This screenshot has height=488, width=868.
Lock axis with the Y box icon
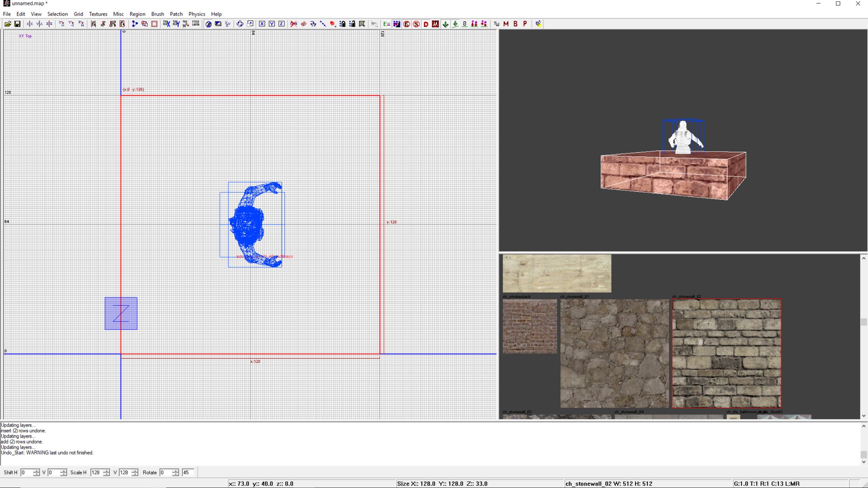272,24
